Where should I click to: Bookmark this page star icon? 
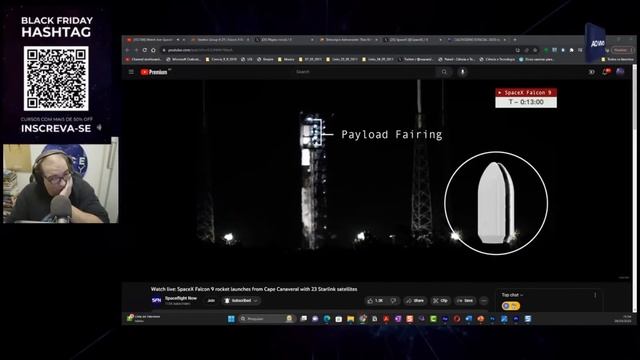coord(535,50)
